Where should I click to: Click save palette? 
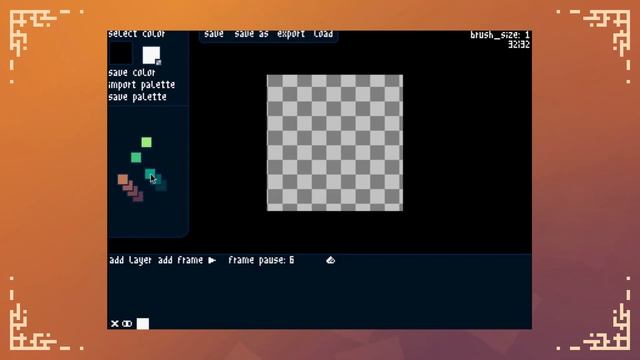(138, 97)
